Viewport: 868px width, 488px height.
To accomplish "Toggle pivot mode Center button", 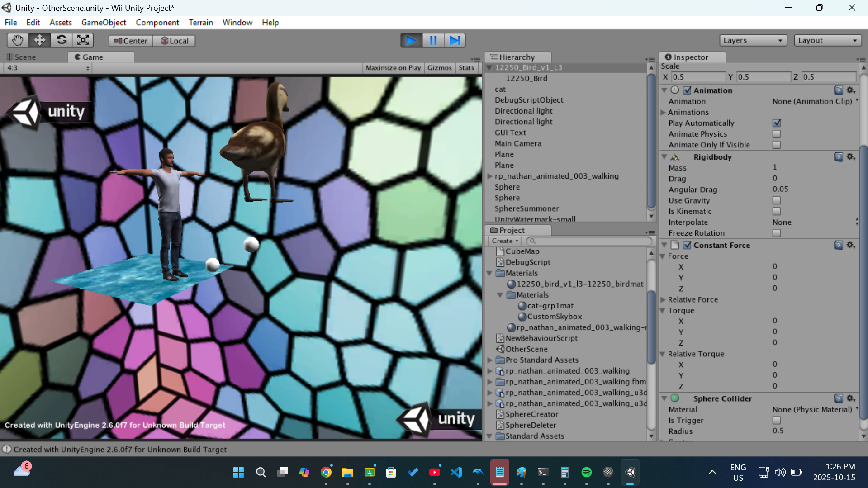I will coord(131,41).
